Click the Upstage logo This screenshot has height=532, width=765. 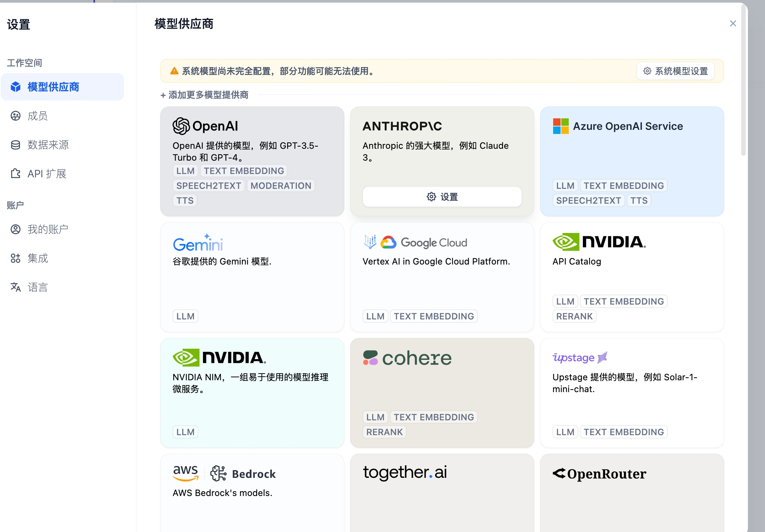coord(580,357)
